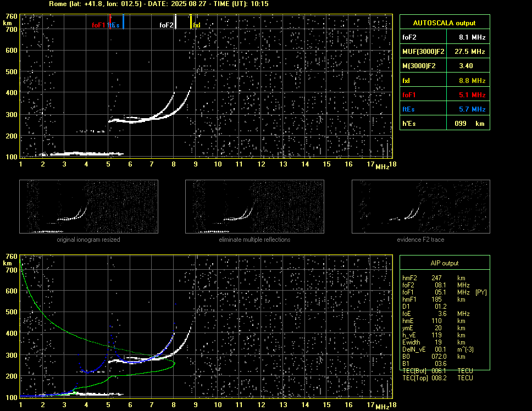
Task: Select the white foF2 marker label
Action: pyautogui.click(x=167, y=25)
